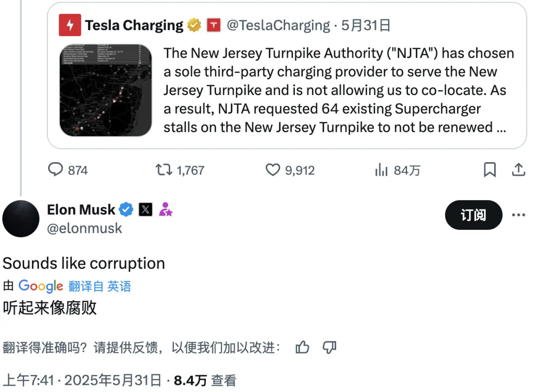Bookmark the Tesla Charging tweet
Viewport: 535px width, 392px height.
489,170
